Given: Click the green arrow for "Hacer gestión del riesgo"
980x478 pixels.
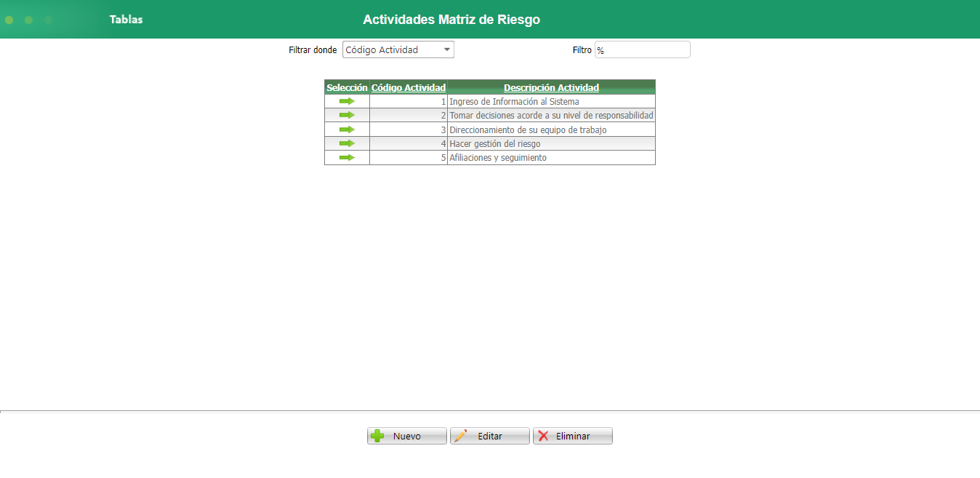Looking at the screenshot, I should [x=347, y=143].
